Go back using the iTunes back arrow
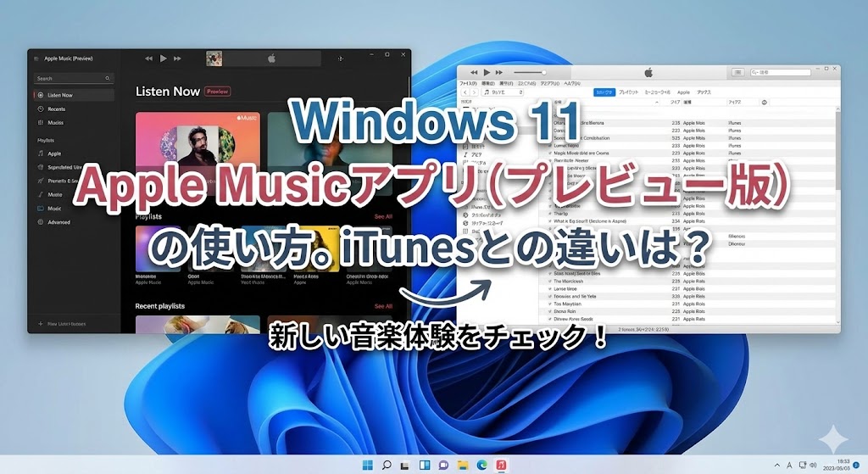 coord(465,92)
